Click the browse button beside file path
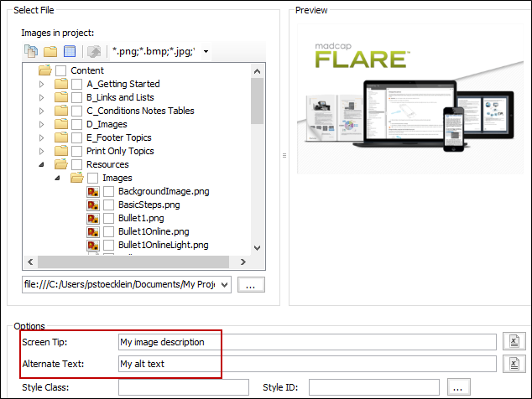Image resolution: width=532 pixels, height=399 pixels. 251,285
